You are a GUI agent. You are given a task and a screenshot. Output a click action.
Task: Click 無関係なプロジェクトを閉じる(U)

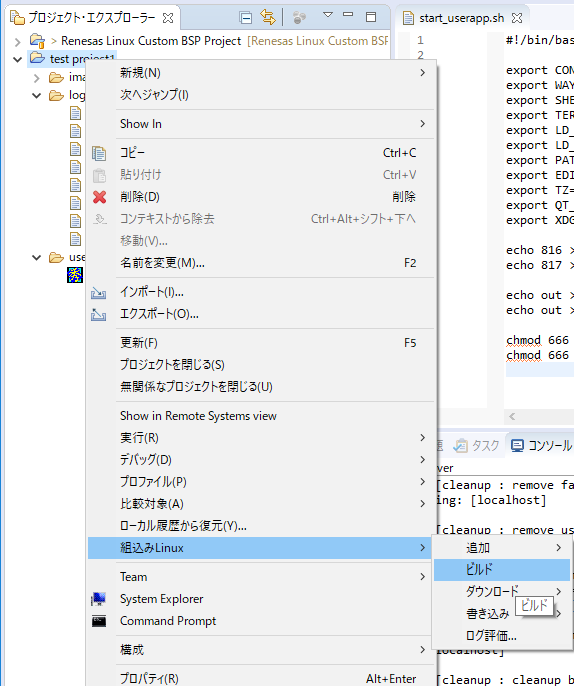coord(262,387)
